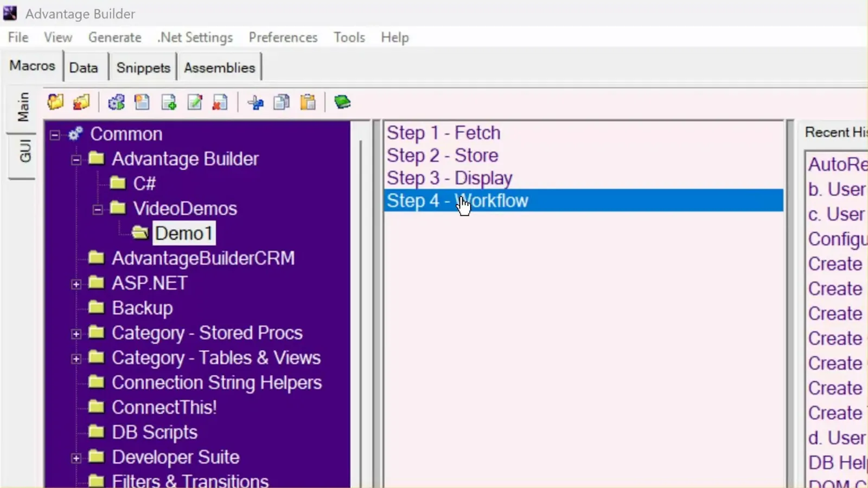
Task: Click the folder tree vertical scrollbar
Action: click(x=361, y=304)
